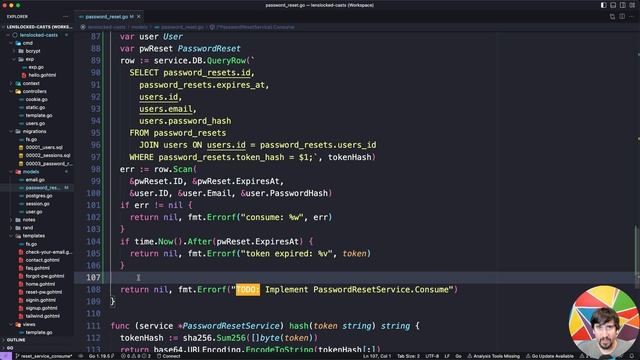Open Explorer views ellipsis menu

tap(65, 17)
